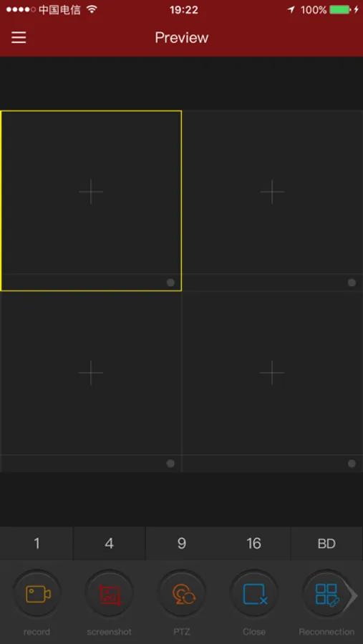Switch to 16-view layout
This screenshot has height=644, width=363.
(254, 543)
